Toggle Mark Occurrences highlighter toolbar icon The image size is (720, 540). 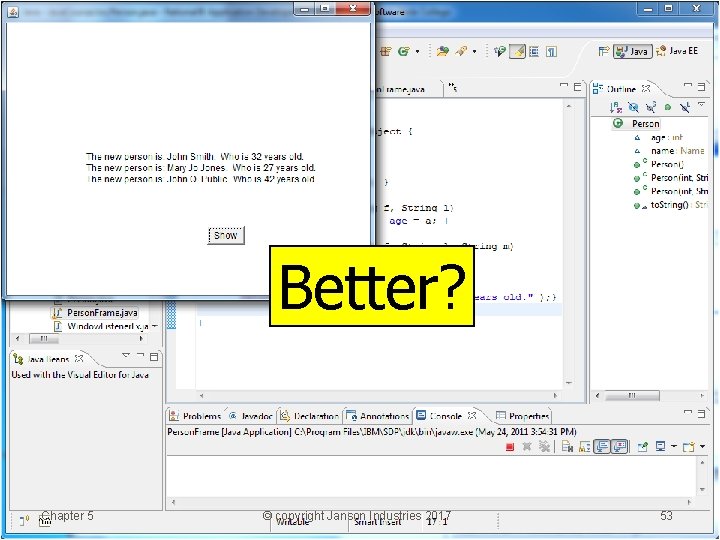point(518,52)
